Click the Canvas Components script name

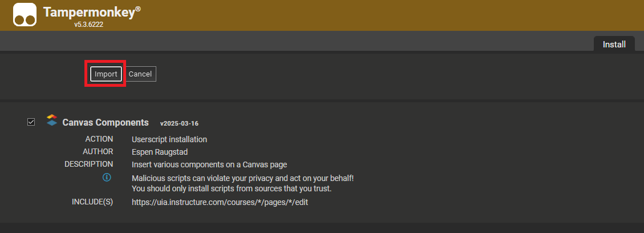point(106,122)
